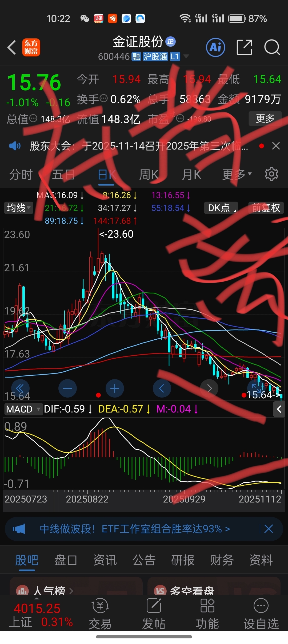288x644 pixels.
Task: Collapse indicator panel with side arrow
Action: [x=279, y=409]
